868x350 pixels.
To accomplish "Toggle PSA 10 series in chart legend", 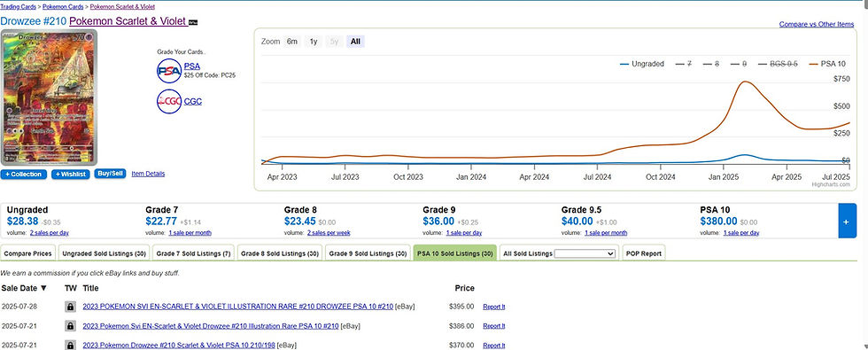I will tap(827, 64).
